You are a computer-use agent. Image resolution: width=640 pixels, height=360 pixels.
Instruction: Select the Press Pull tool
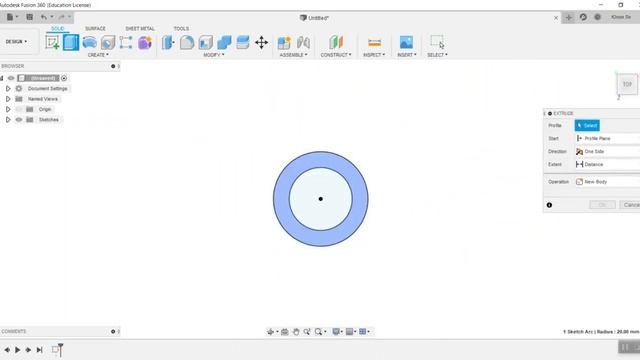(168, 42)
